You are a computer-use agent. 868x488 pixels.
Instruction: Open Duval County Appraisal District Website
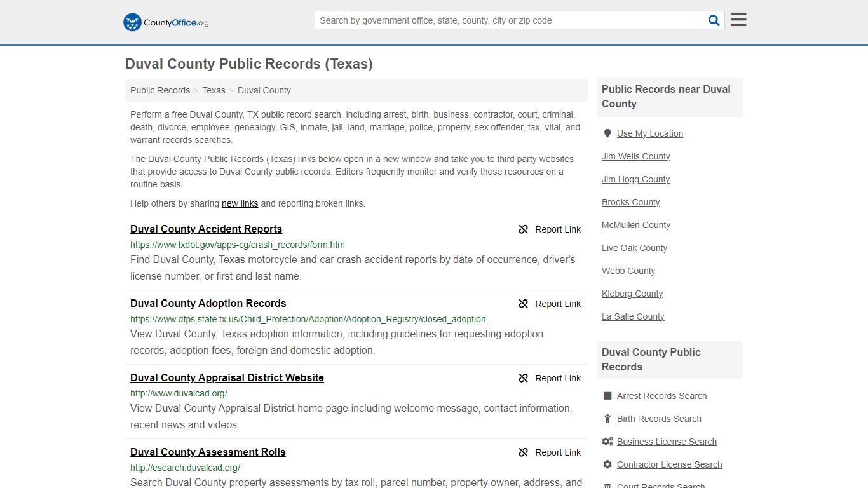(x=227, y=378)
